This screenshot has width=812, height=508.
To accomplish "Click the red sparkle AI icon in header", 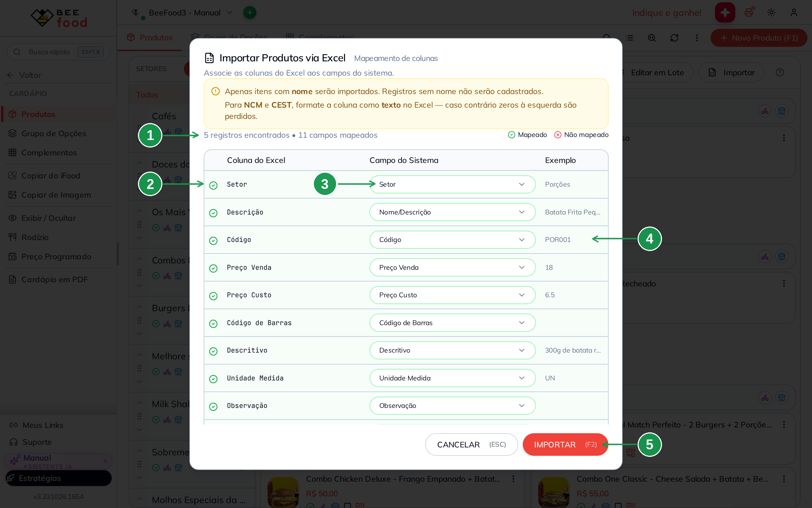I will pos(725,12).
